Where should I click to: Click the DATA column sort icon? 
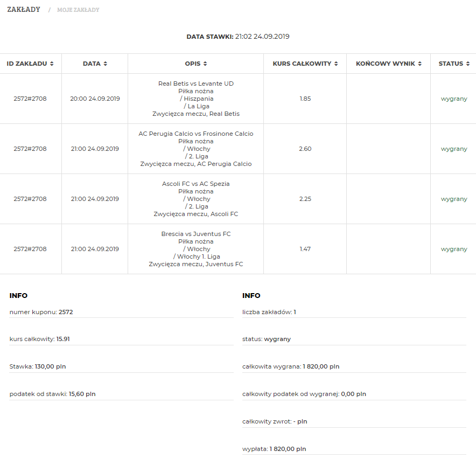[x=106, y=64]
